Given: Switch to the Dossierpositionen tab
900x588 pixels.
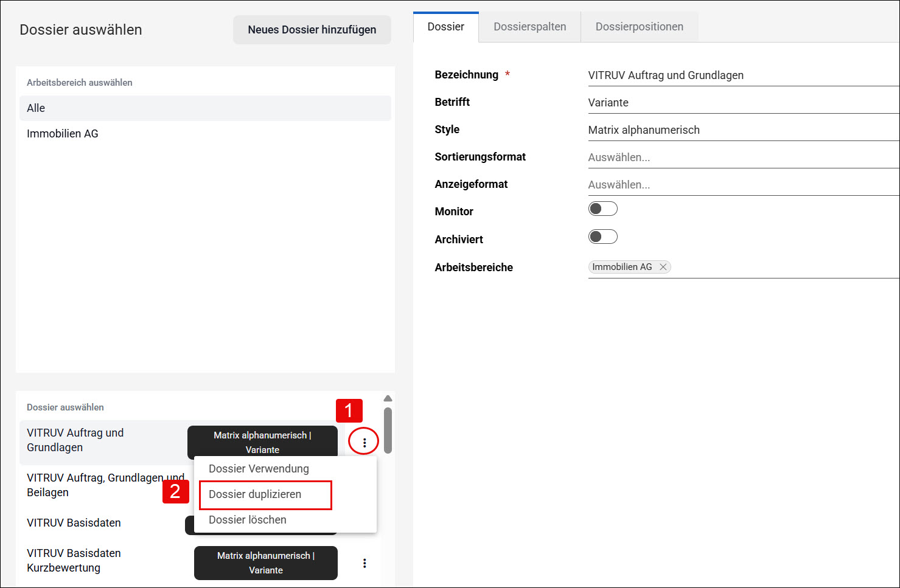Looking at the screenshot, I should (639, 27).
